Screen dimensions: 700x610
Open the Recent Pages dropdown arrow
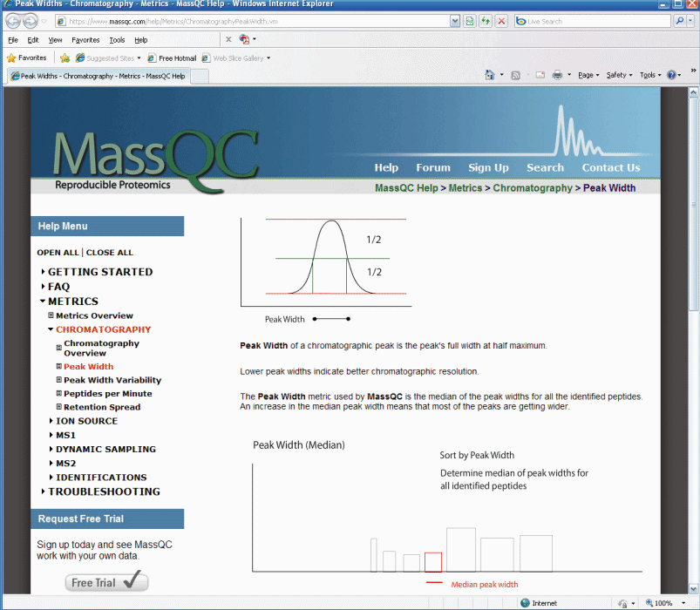tap(44, 21)
